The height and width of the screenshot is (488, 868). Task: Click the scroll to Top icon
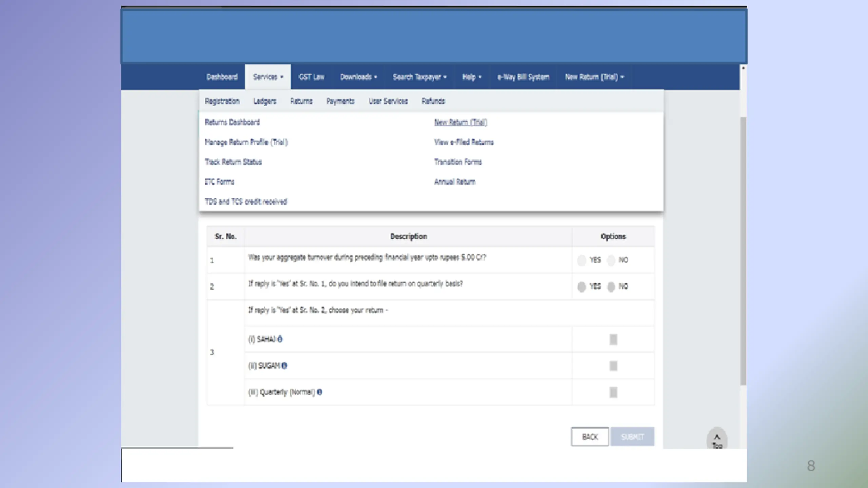pyautogui.click(x=717, y=440)
